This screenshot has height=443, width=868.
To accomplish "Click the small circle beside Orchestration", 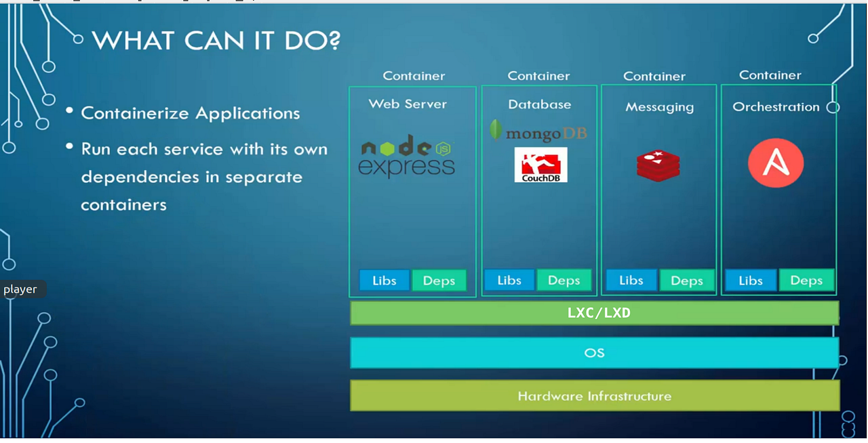I will [833, 107].
